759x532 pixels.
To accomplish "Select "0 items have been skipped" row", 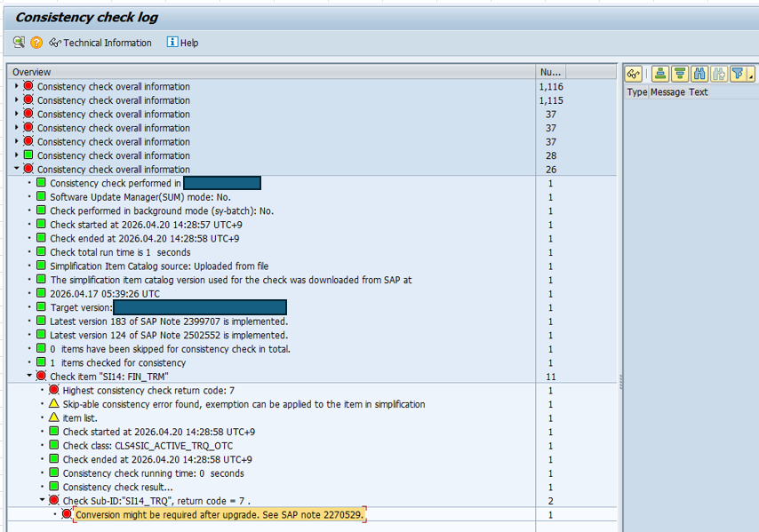I will coord(170,349).
